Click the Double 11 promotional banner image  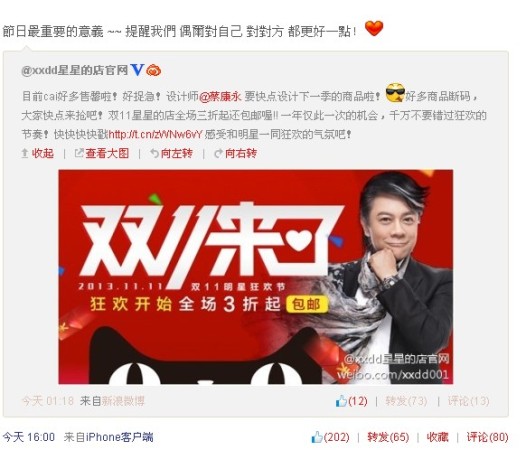256,277
